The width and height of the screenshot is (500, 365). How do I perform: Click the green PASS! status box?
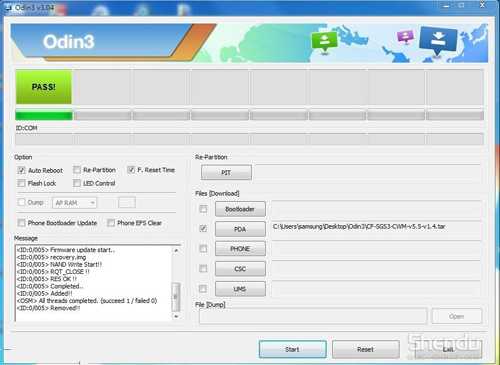(44, 87)
